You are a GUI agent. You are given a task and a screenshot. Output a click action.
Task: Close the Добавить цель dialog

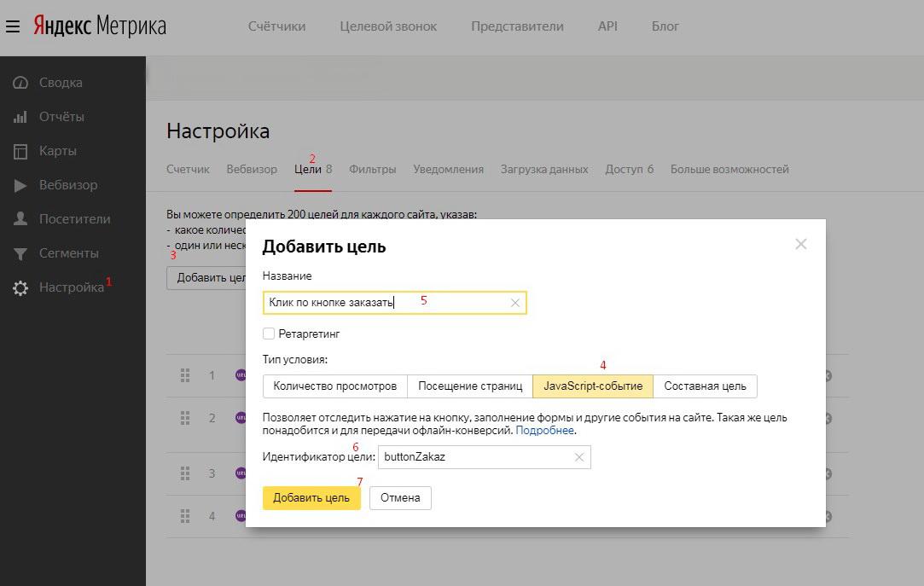click(x=800, y=244)
